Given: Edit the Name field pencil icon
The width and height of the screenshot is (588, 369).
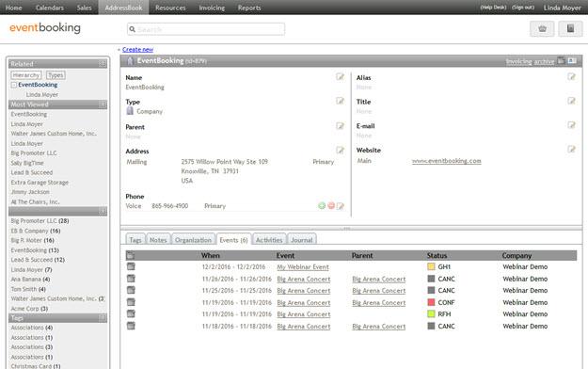Looking at the screenshot, I should pos(340,77).
